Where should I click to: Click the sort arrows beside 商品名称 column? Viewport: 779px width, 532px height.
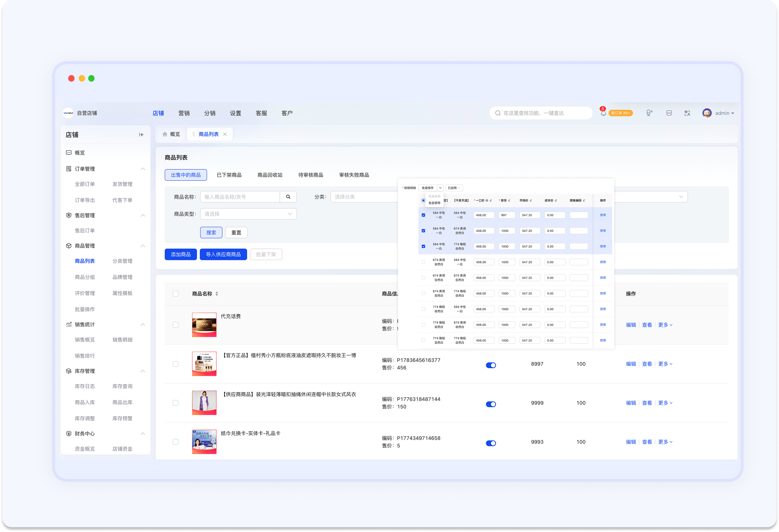click(x=217, y=294)
